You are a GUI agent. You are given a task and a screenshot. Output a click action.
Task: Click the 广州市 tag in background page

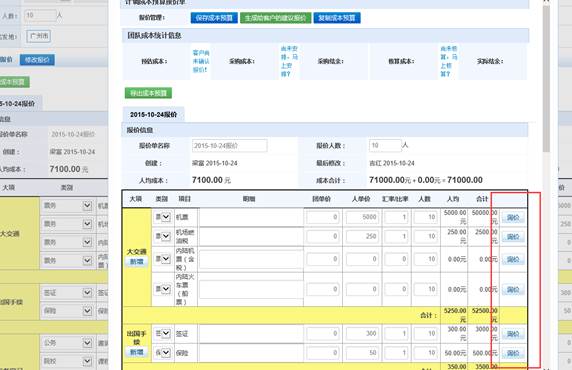pos(39,36)
